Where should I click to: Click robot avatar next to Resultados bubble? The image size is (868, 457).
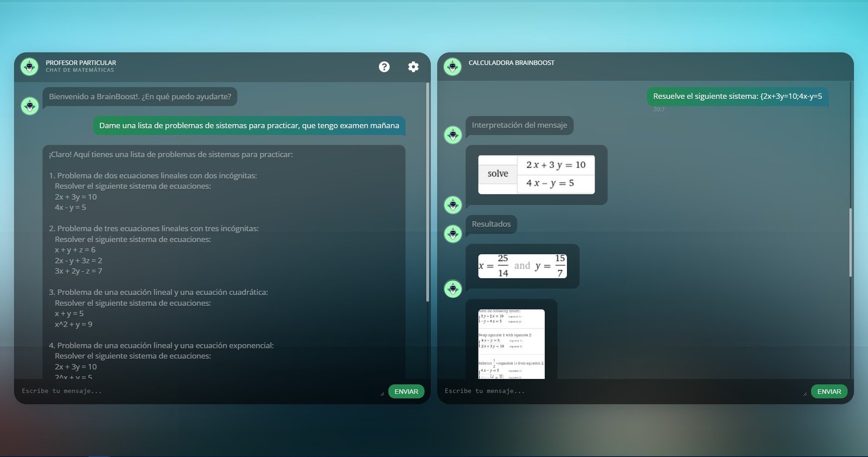coord(453,234)
